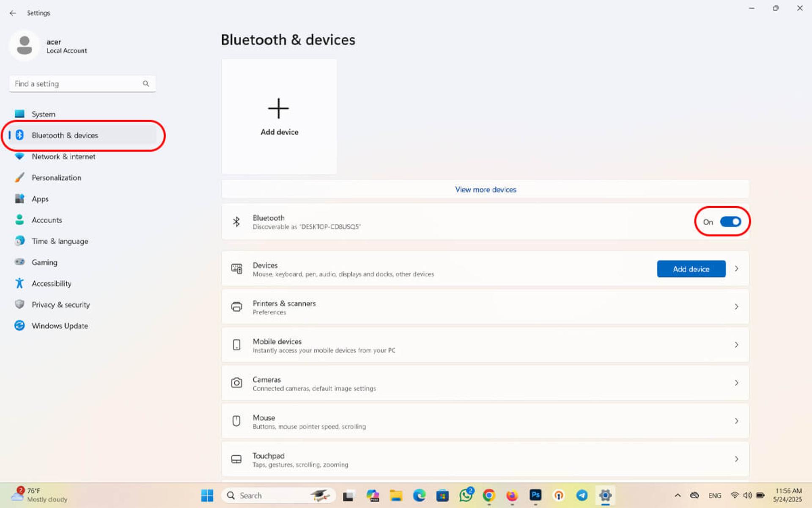Expand the Devices row chevron
This screenshot has height=508, width=812.
tap(736, 269)
